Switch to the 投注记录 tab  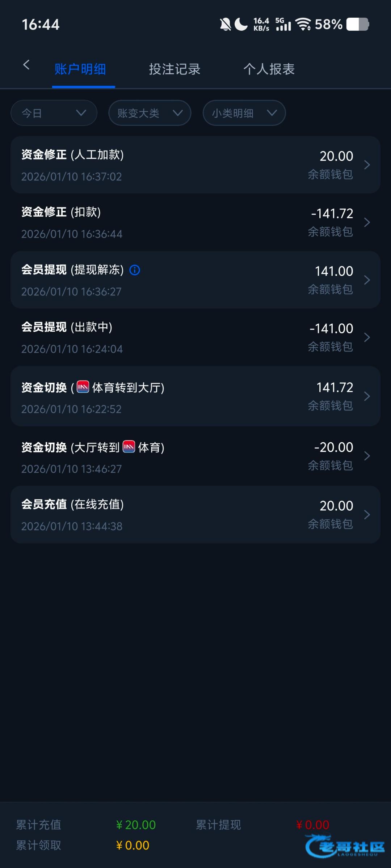175,69
